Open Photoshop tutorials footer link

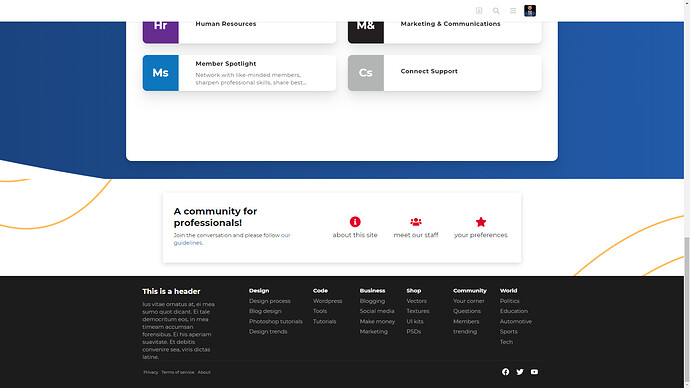click(x=275, y=322)
